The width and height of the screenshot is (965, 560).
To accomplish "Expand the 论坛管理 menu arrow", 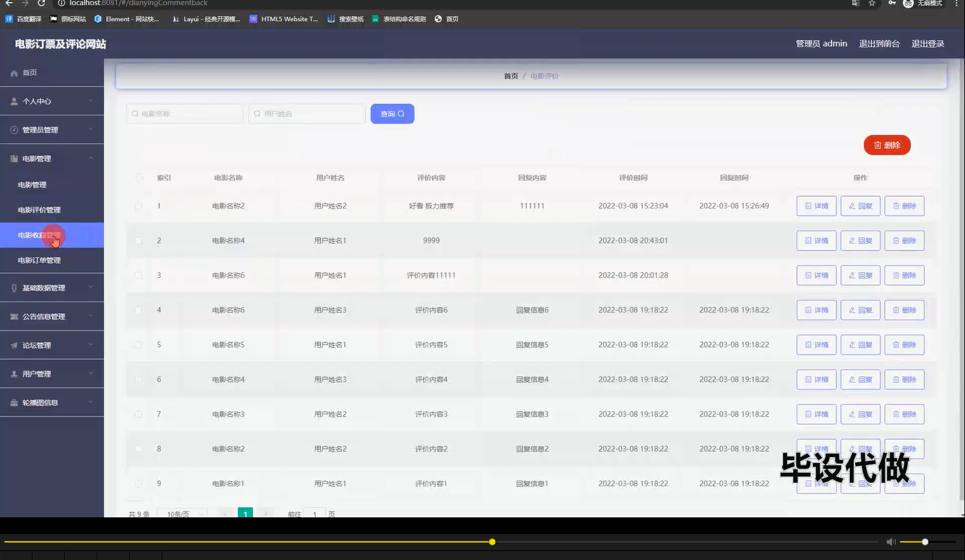I will click(x=91, y=345).
